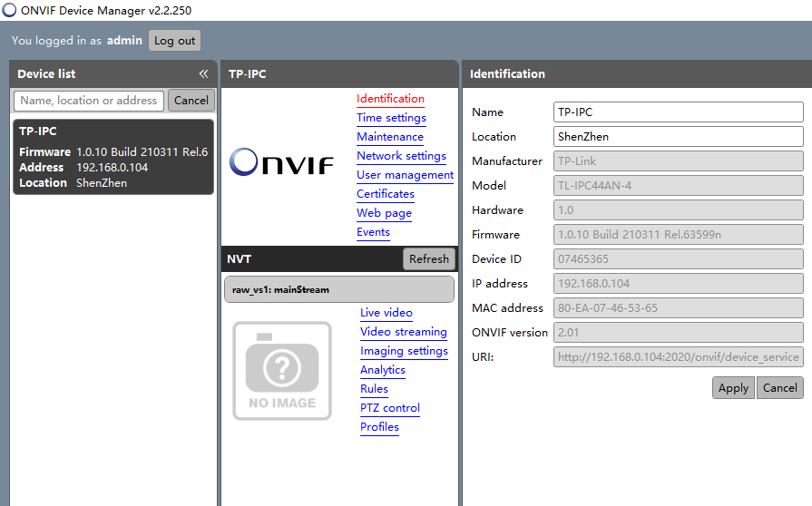Cancel the identification changes
This screenshot has height=506, width=812.
780,388
